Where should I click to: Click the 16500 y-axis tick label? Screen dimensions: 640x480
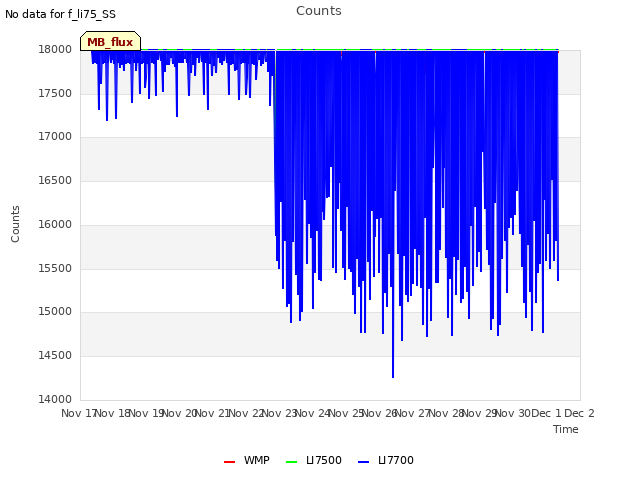tap(55, 180)
